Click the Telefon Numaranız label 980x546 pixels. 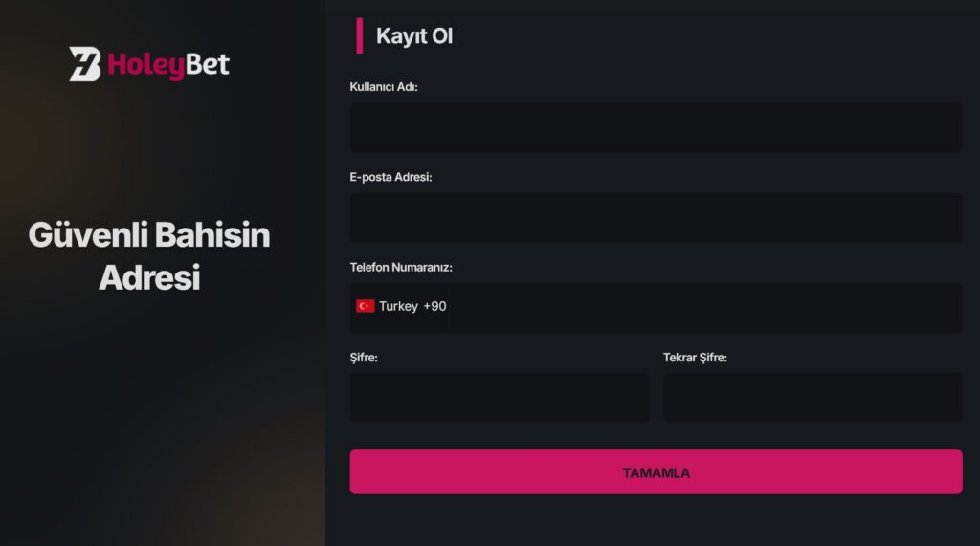pyautogui.click(x=401, y=267)
